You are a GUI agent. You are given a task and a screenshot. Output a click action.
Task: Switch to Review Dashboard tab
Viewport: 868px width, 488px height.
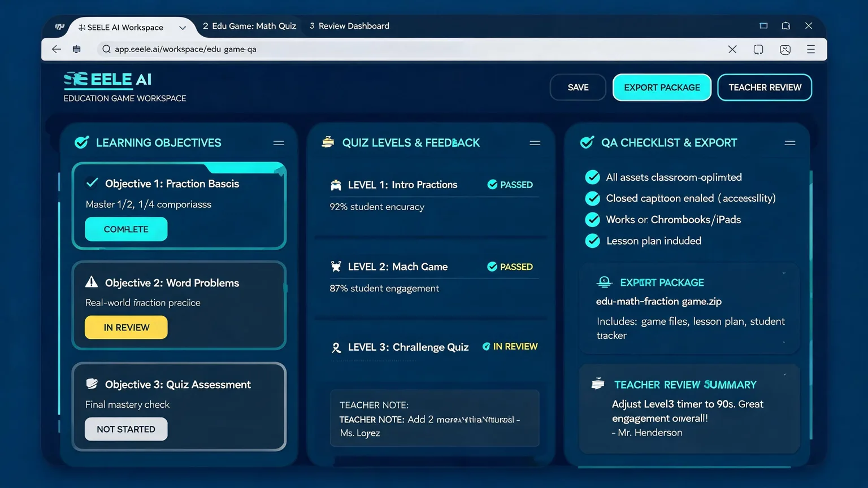(349, 26)
